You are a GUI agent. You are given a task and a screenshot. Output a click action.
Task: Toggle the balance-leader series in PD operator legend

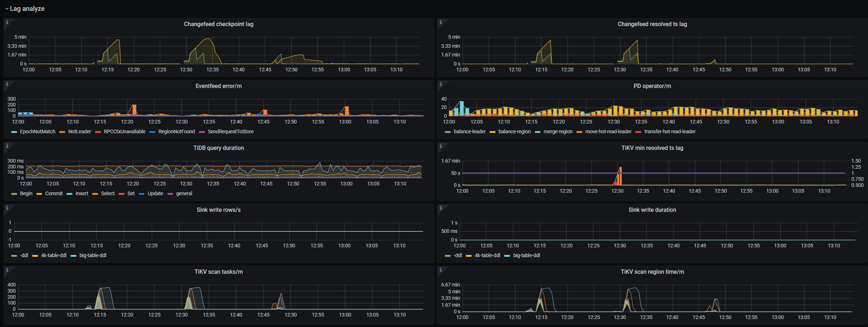point(470,131)
